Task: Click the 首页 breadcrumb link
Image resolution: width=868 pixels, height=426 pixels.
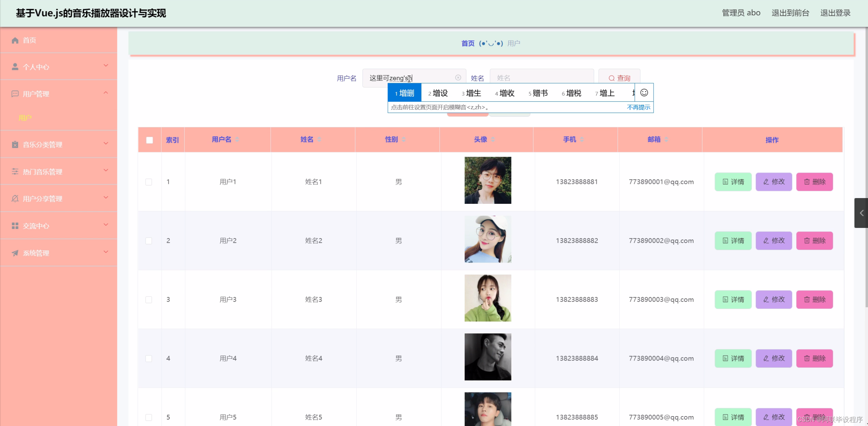Action: tap(468, 43)
